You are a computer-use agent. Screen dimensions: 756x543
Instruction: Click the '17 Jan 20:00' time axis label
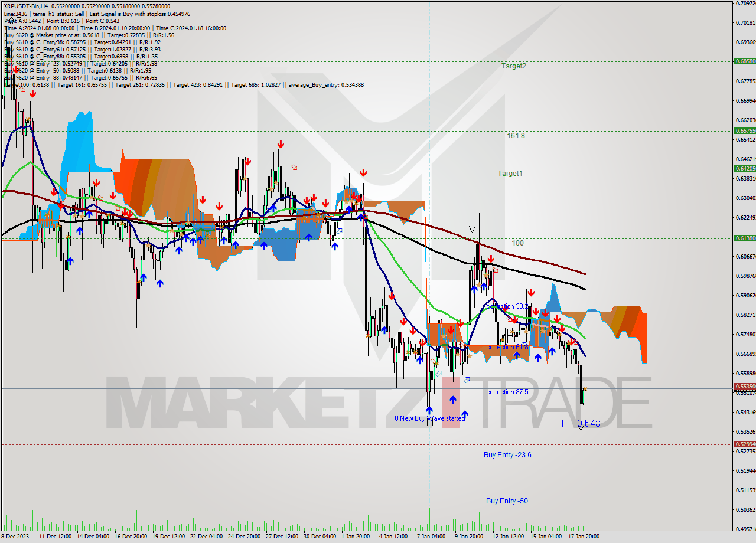[x=584, y=537]
